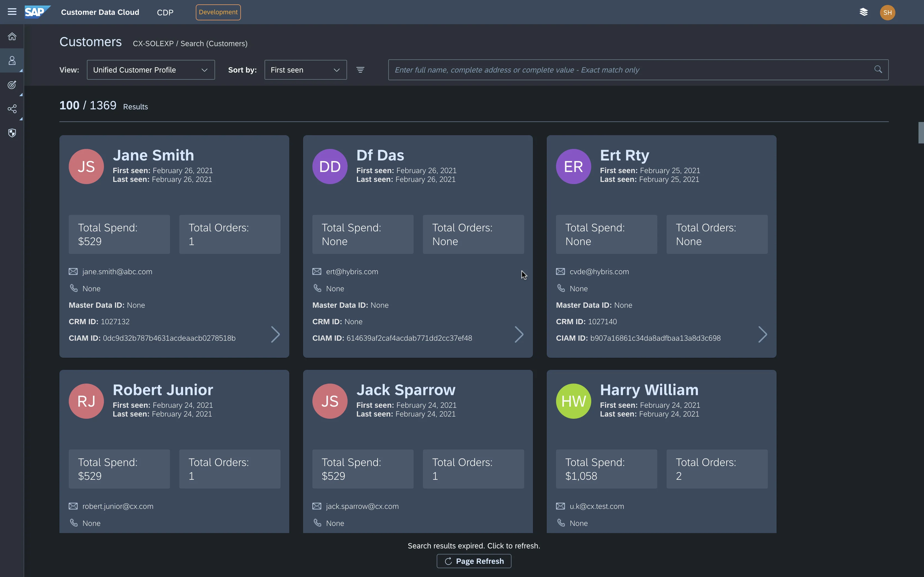Click the filter lines icon beside Sort by
This screenshot has width=924, height=577.
[x=360, y=70]
